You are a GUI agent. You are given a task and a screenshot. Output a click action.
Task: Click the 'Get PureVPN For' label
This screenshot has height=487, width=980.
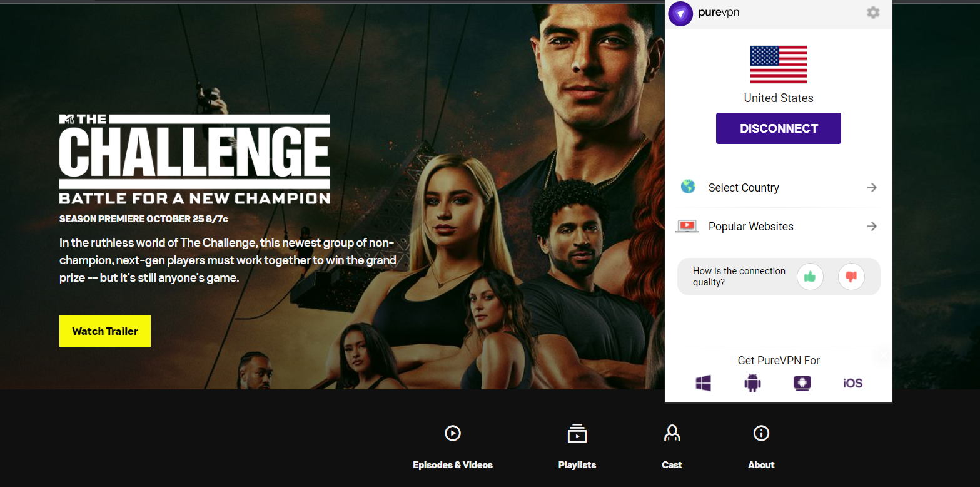tap(779, 361)
